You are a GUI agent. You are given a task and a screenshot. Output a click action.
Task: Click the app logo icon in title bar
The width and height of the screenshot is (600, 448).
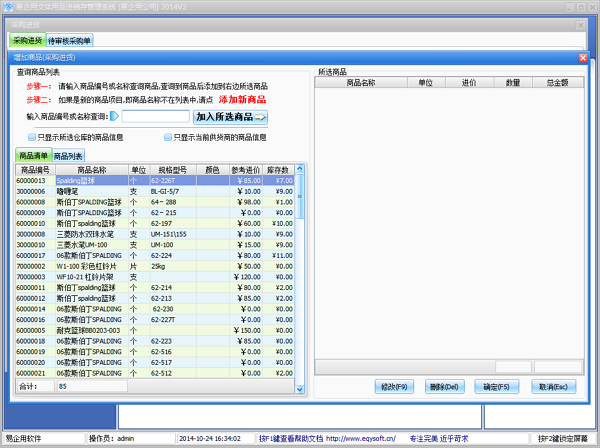click(x=8, y=7)
